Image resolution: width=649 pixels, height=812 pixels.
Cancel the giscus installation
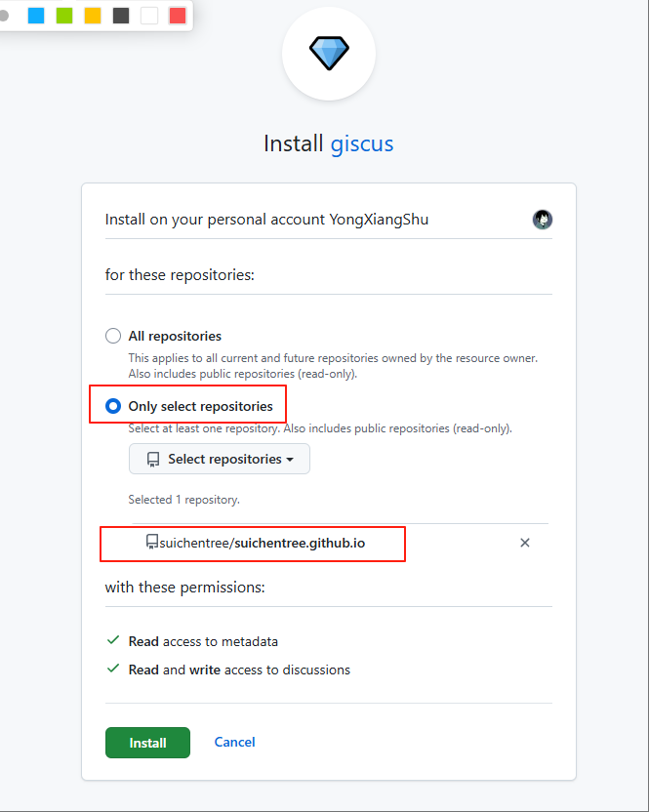(x=234, y=742)
